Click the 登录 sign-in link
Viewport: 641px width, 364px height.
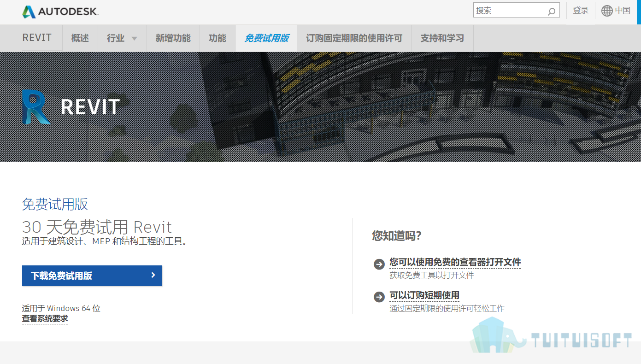coord(581,11)
